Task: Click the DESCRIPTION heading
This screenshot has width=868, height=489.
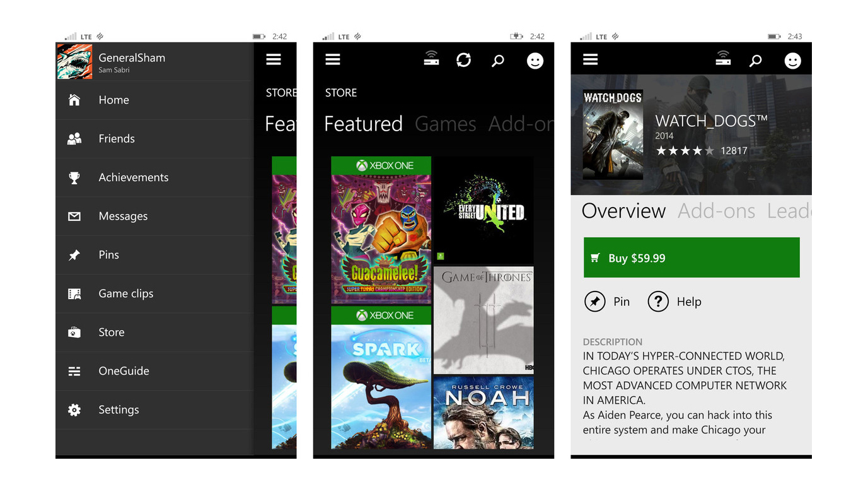Action: point(613,342)
